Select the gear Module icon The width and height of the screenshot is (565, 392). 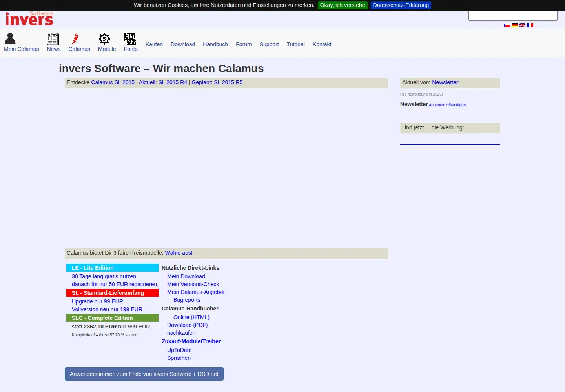point(104,38)
